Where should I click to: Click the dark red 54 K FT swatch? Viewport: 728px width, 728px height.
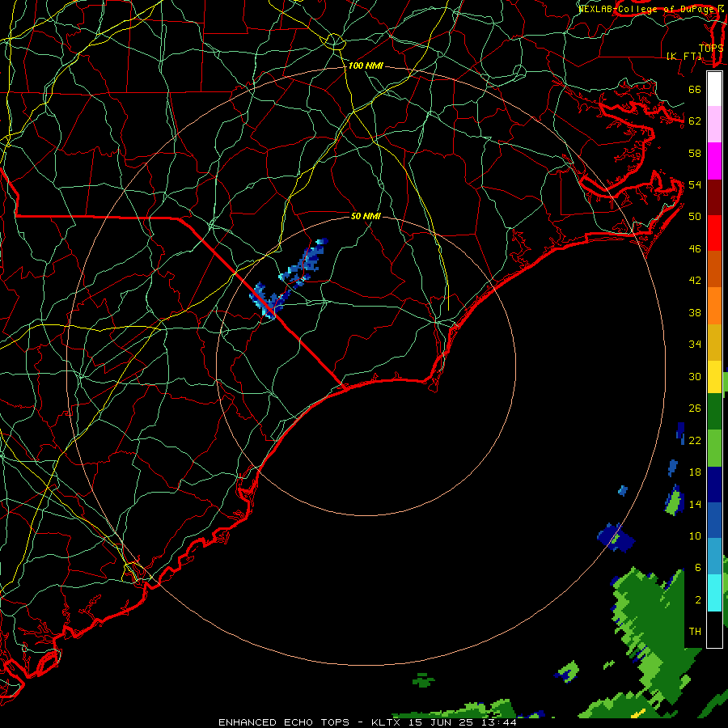tap(714, 197)
